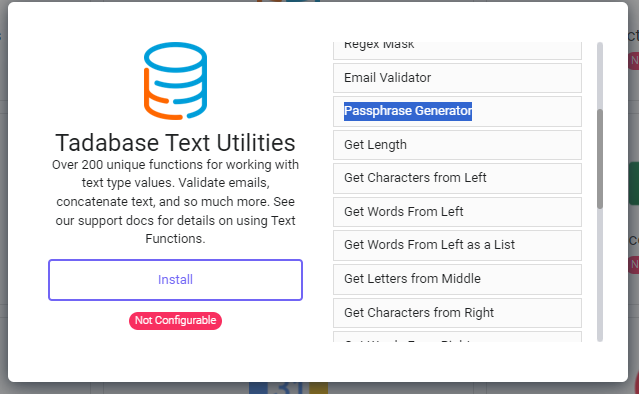
Task: Select the Email Validator function
Action: (457, 78)
